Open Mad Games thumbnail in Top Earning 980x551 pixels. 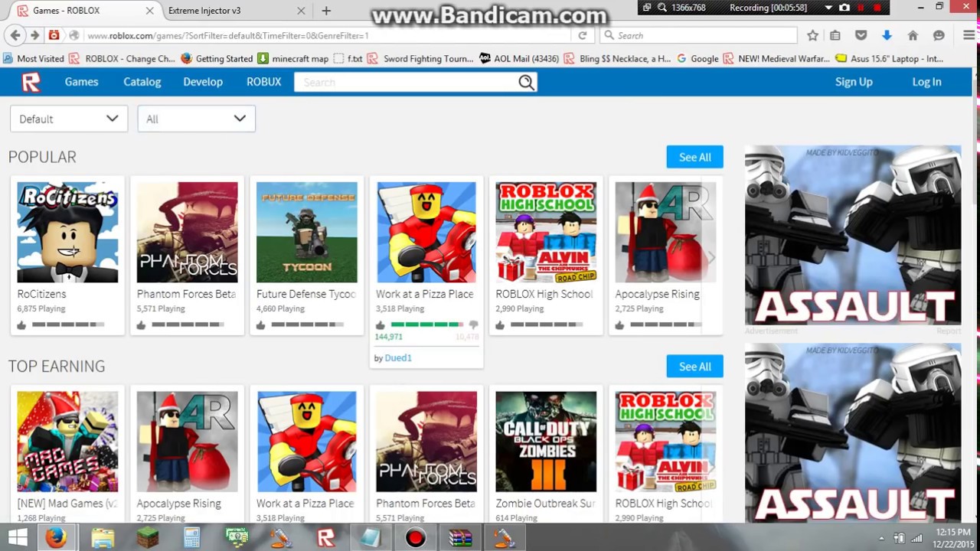click(x=67, y=442)
